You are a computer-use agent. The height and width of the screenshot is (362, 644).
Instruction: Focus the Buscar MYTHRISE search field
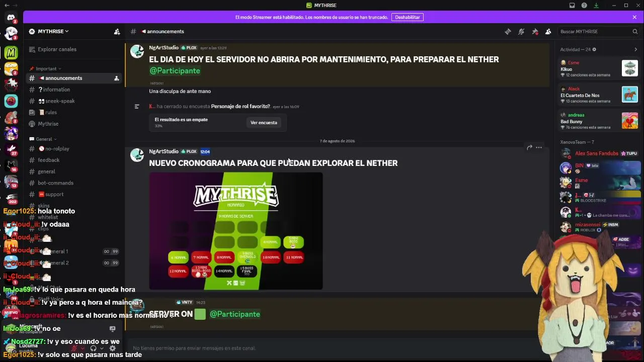[599, 32]
